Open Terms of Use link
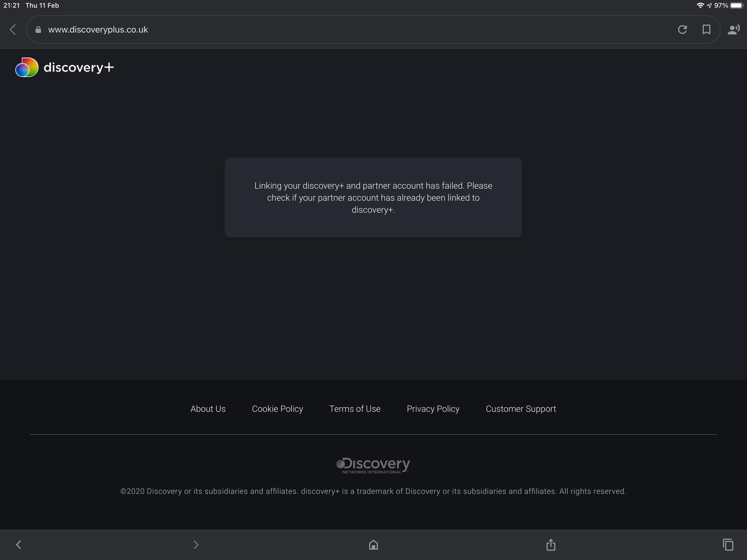This screenshot has height=560, width=747. click(x=355, y=409)
